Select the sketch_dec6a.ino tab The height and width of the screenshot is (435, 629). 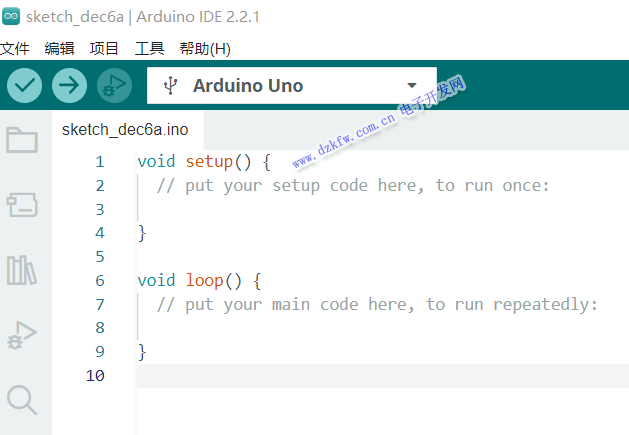coord(124,130)
